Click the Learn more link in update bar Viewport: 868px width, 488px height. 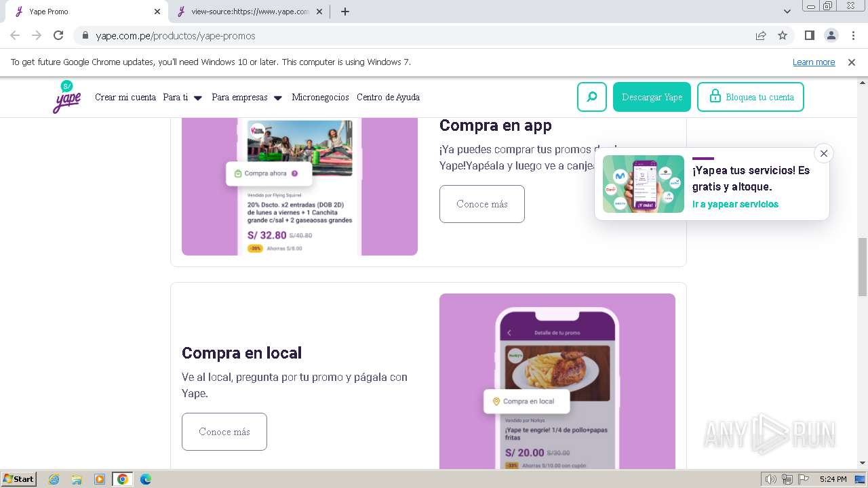[x=814, y=62]
